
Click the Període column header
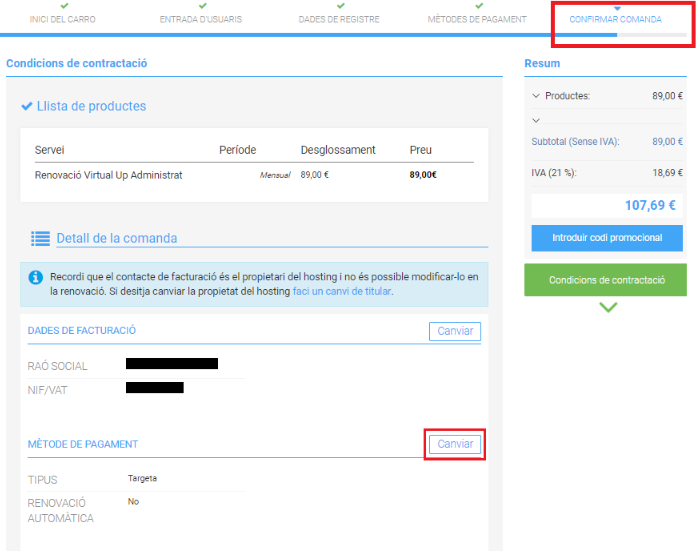(x=237, y=150)
